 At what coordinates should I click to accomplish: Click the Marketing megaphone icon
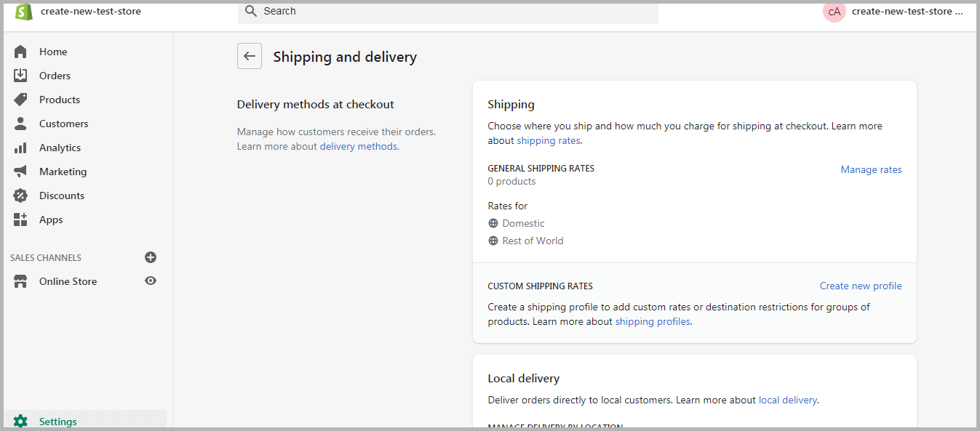pos(20,172)
